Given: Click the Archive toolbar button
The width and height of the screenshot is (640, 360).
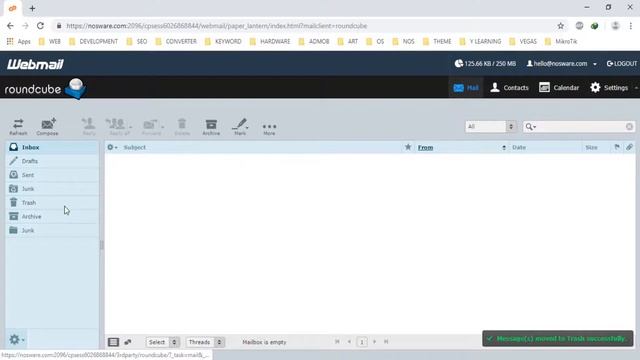Looking at the screenshot, I should [x=211, y=127].
